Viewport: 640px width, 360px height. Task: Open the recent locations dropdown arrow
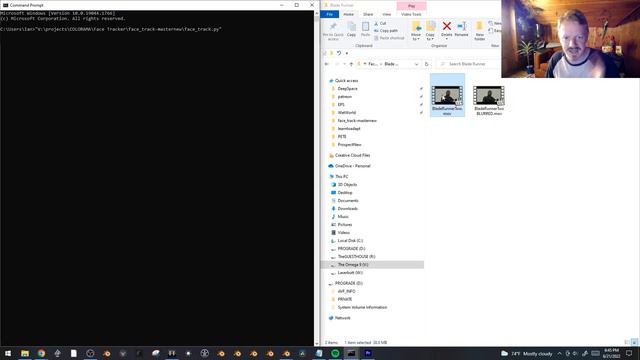point(344,64)
